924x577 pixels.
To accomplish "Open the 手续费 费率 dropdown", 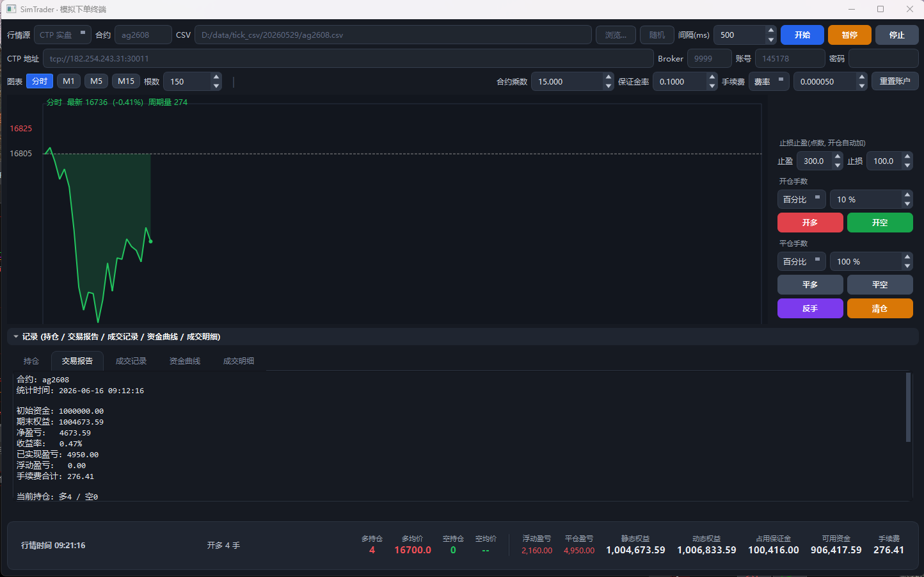I will tap(769, 81).
